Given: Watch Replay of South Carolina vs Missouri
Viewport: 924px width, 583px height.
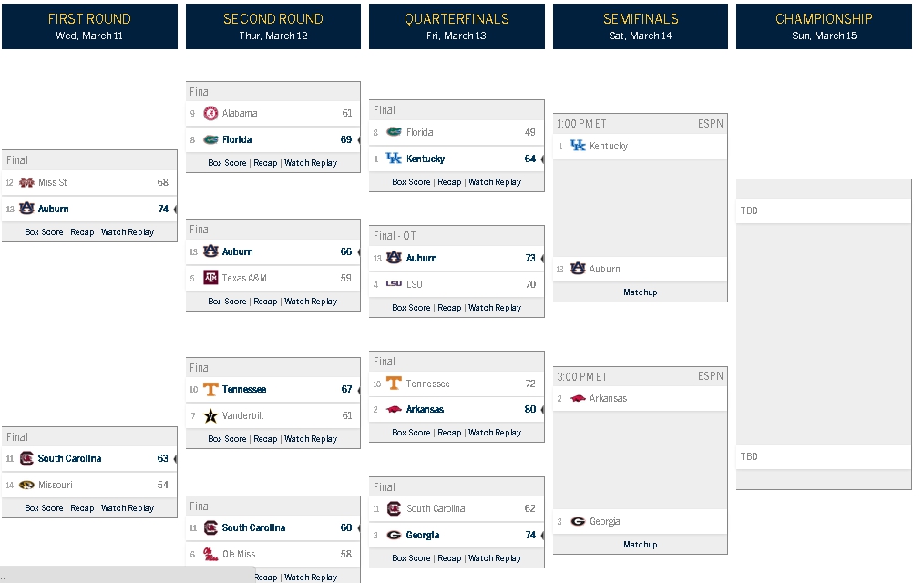Looking at the screenshot, I should [x=128, y=508].
